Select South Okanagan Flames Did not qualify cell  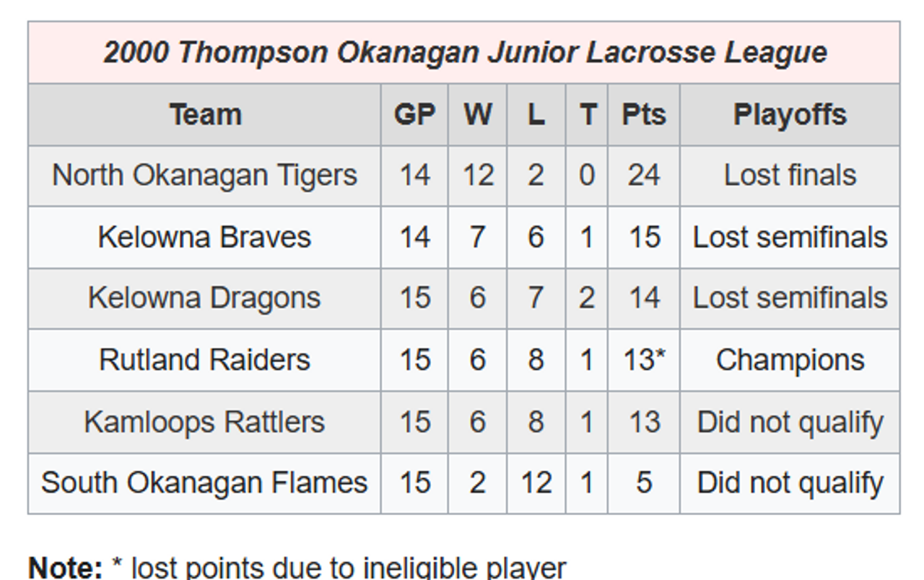coord(790,482)
